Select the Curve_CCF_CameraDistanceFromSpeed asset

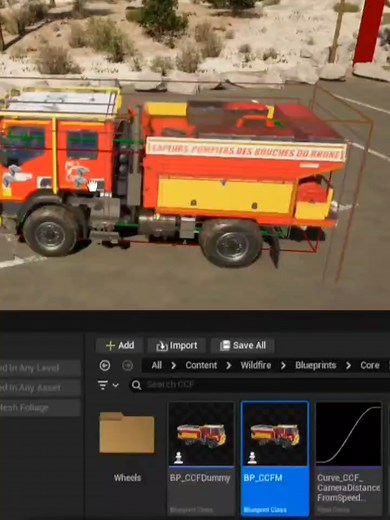[x=349, y=459]
